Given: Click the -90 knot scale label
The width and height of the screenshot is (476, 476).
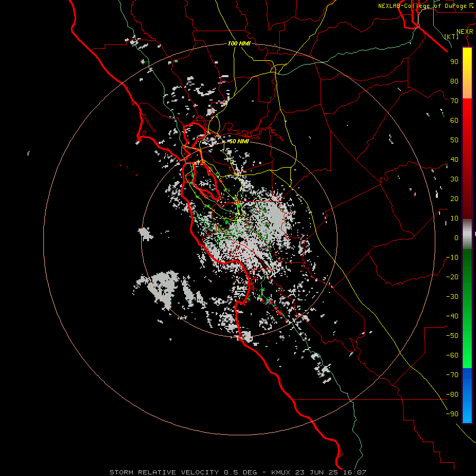Looking at the screenshot, I should pos(452,414).
